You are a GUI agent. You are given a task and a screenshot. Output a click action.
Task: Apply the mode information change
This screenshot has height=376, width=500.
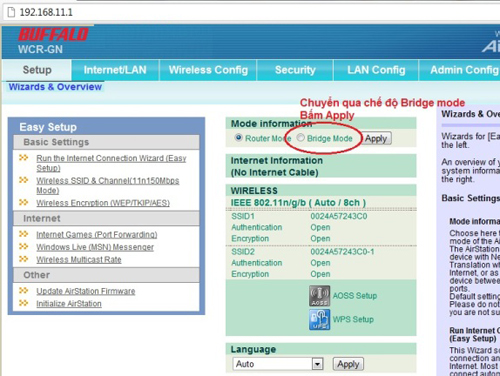[377, 138]
